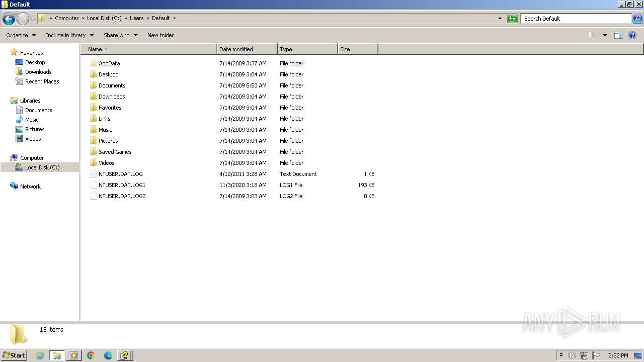
Task: Select Computer in navigation pane
Action: [x=32, y=158]
